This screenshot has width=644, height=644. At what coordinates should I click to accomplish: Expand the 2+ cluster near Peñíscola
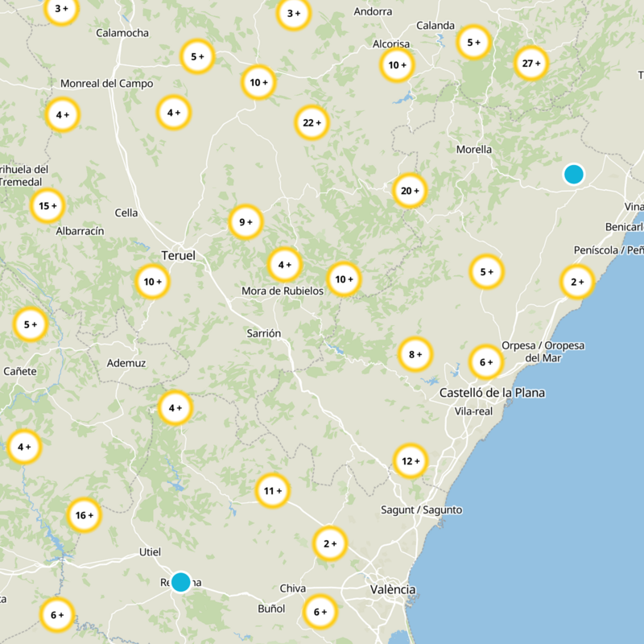point(577,282)
